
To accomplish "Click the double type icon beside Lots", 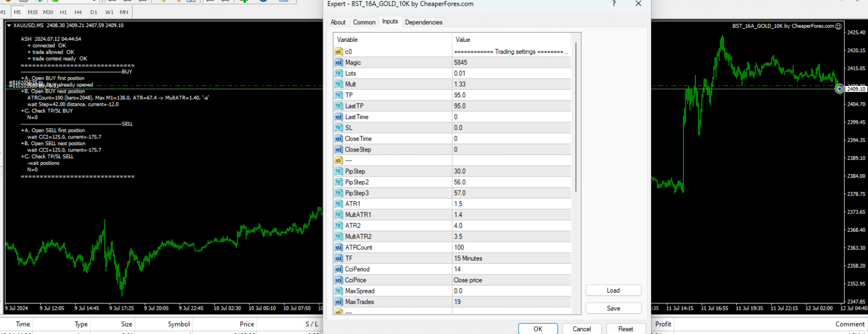I will 338,73.
